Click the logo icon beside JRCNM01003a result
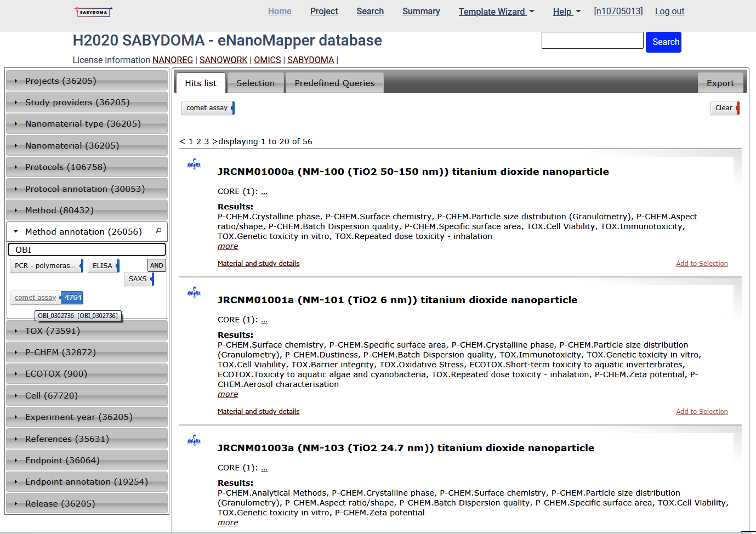 click(194, 441)
